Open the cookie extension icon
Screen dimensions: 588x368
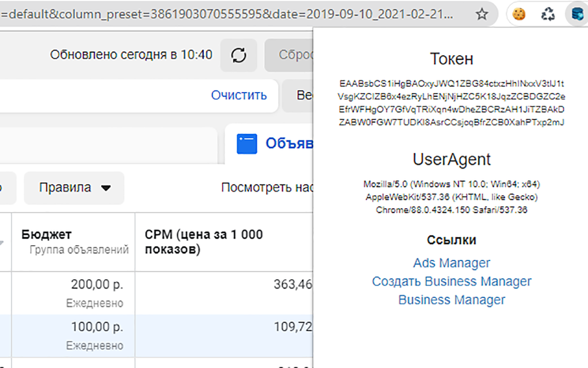click(519, 14)
